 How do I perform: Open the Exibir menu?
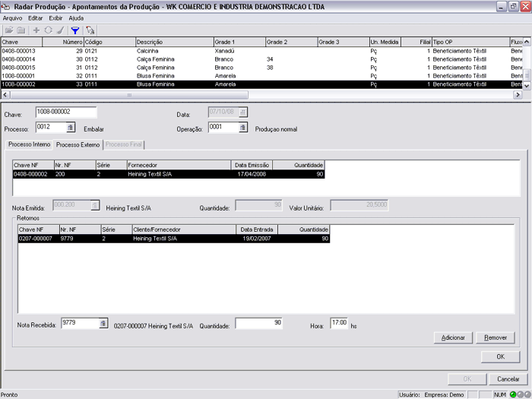click(x=55, y=17)
